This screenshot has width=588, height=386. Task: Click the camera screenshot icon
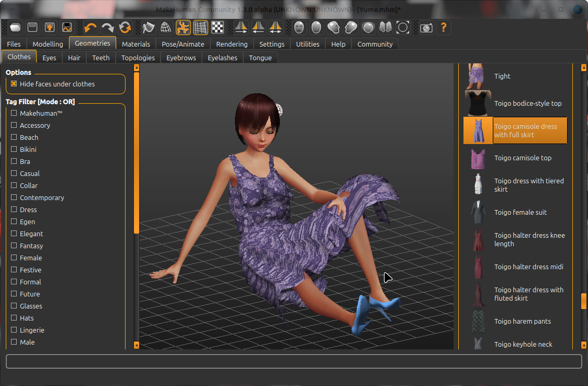(x=426, y=27)
